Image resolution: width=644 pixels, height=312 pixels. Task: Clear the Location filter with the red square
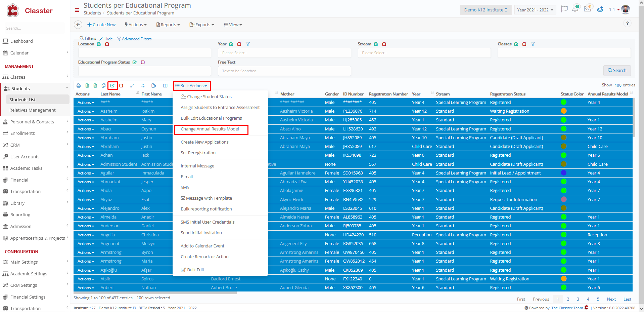(107, 44)
